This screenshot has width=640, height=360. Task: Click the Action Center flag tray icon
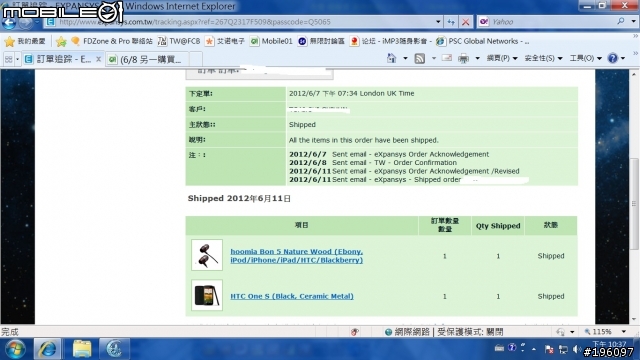click(x=549, y=349)
